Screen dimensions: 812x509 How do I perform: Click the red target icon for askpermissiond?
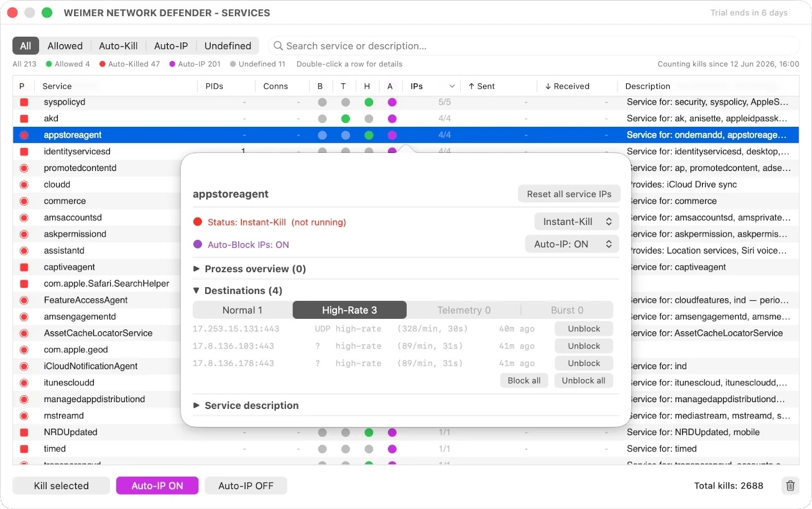pyautogui.click(x=24, y=234)
